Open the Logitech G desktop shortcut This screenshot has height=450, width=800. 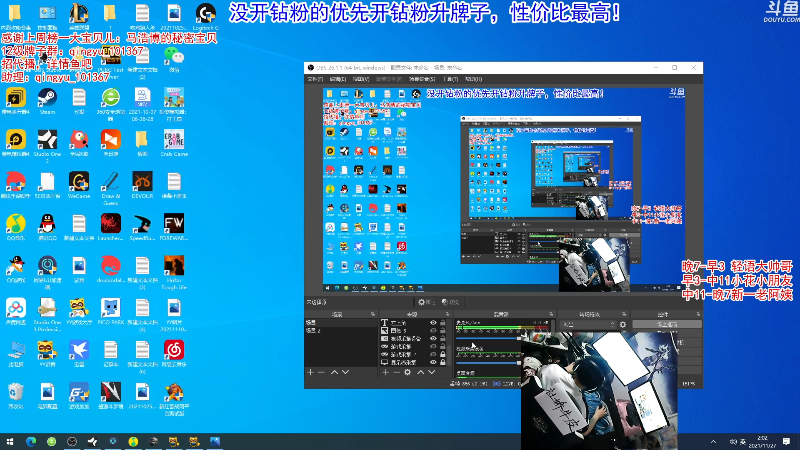(x=206, y=17)
